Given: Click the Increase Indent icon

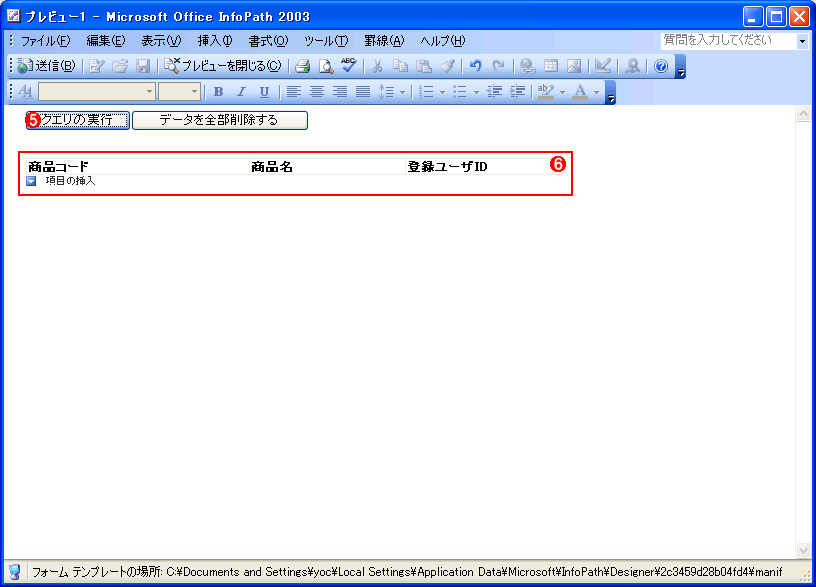Looking at the screenshot, I should 517,92.
